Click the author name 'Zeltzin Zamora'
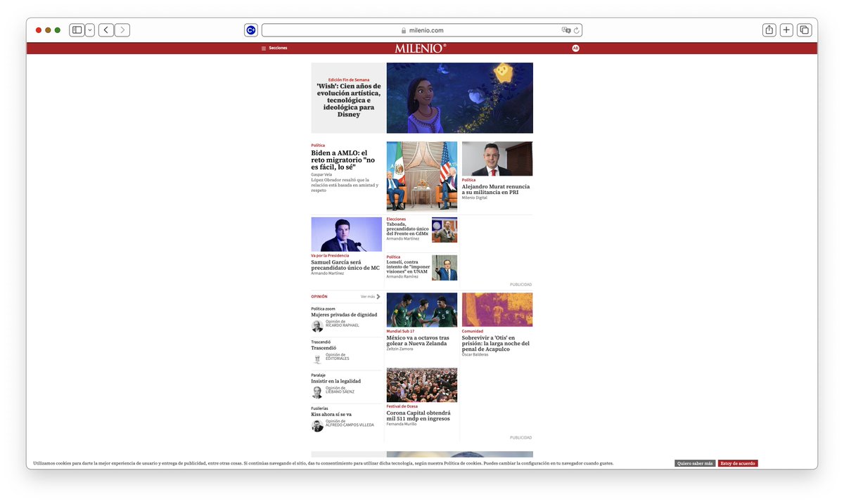The width and height of the screenshot is (844, 504). coord(400,349)
